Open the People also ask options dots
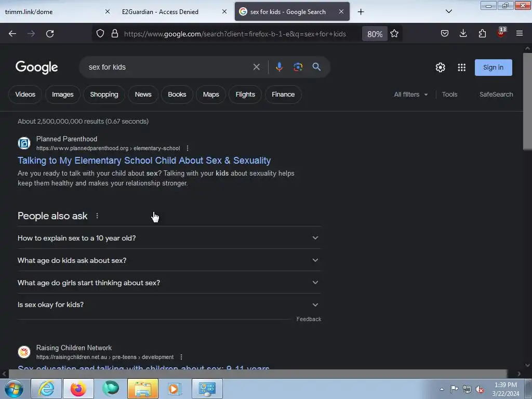This screenshot has height=399, width=532. coord(97,216)
